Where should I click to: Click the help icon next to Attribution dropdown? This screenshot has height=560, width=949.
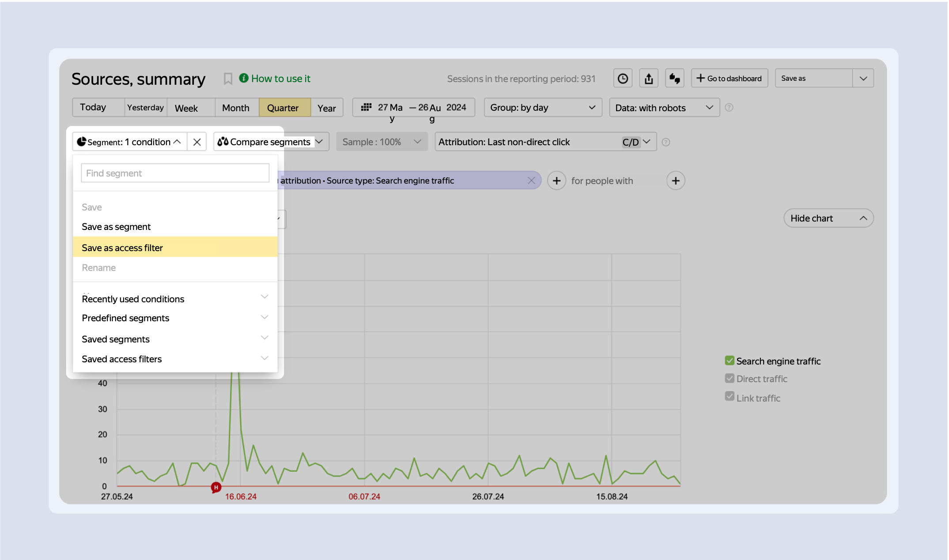[x=666, y=142]
